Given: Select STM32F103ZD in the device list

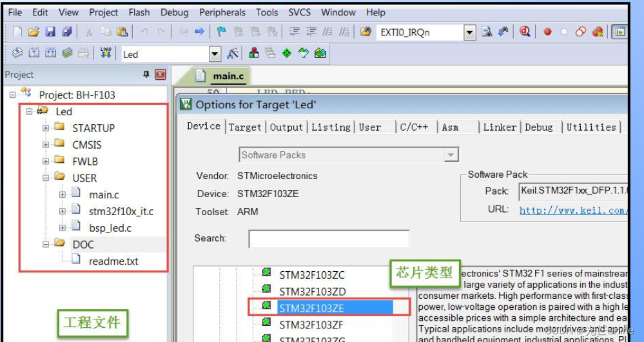Looking at the screenshot, I should point(313,292).
